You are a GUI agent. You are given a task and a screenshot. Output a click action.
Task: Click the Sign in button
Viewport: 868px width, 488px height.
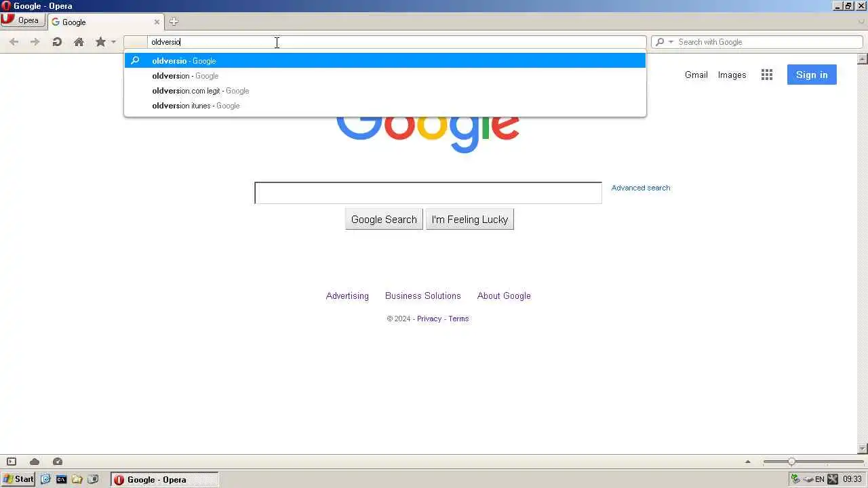(x=812, y=75)
